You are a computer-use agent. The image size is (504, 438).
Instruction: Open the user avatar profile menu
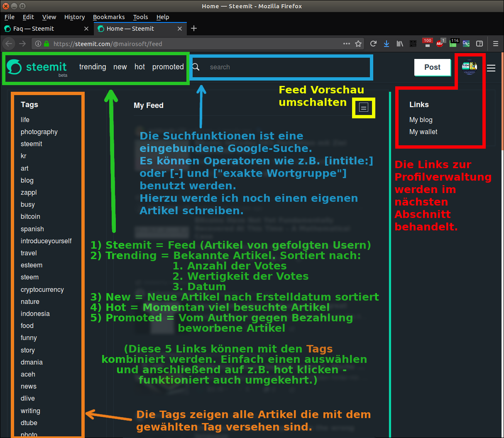pos(470,67)
